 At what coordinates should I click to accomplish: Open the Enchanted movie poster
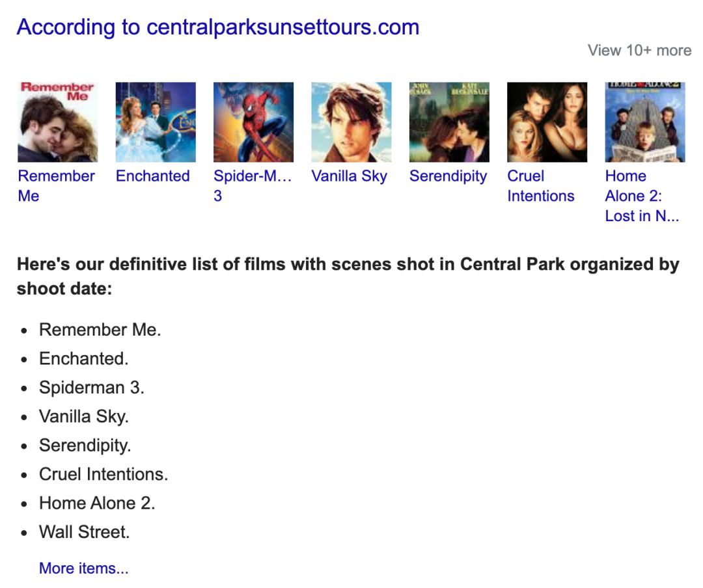click(x=156, y=122)
